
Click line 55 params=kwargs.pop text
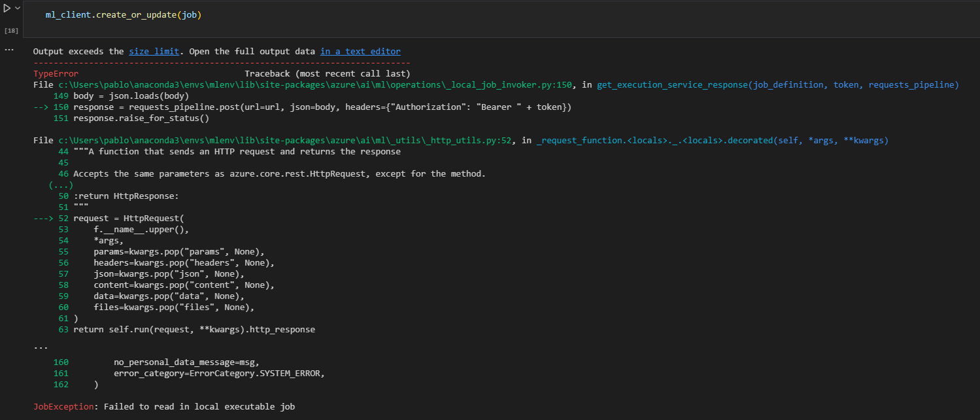pyautogui.click(x=179, y=252)
